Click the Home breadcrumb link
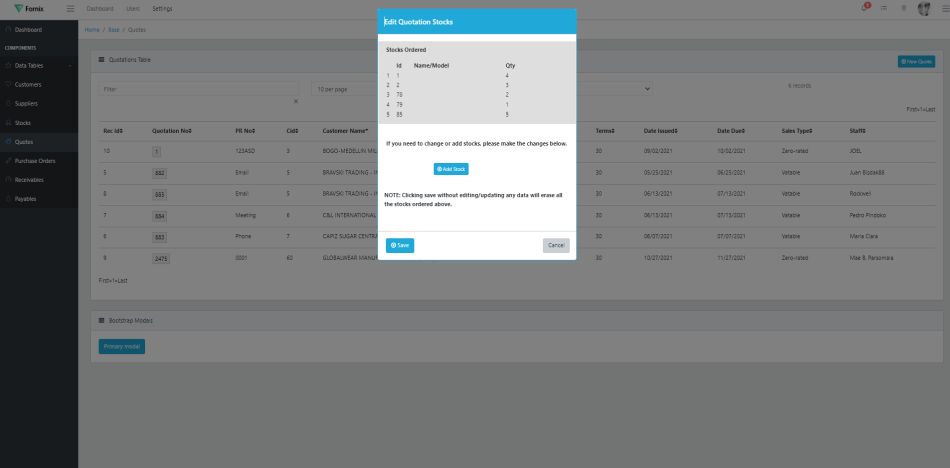Screen dimensions: 950x468 92,29
